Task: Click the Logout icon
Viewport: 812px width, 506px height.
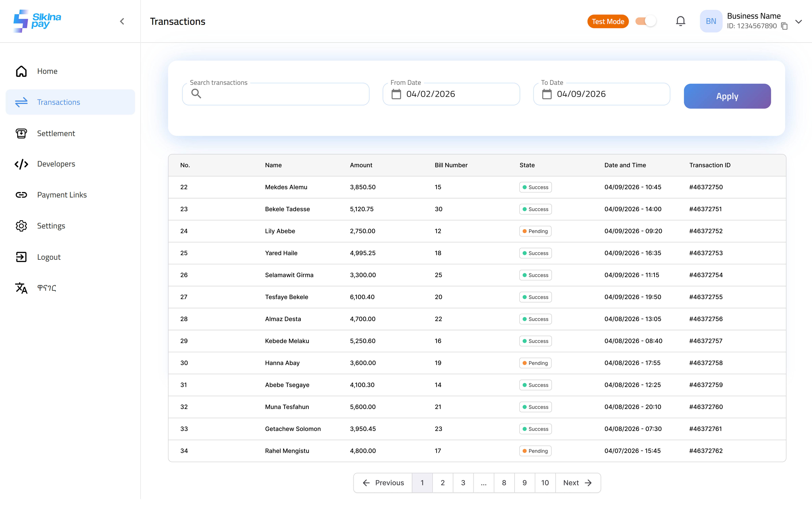Action: pos(21,257)
